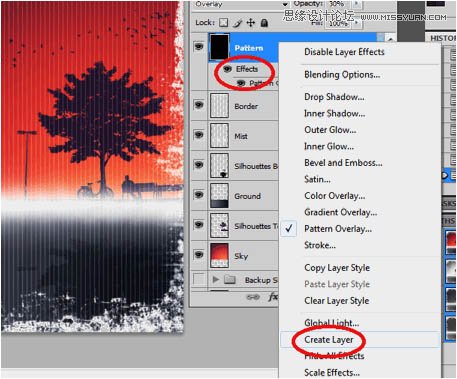The height and width of the screenshot is (379, 457).
Task: Select the Silhouettes T layer thumbnail
Action: [219, 225]
